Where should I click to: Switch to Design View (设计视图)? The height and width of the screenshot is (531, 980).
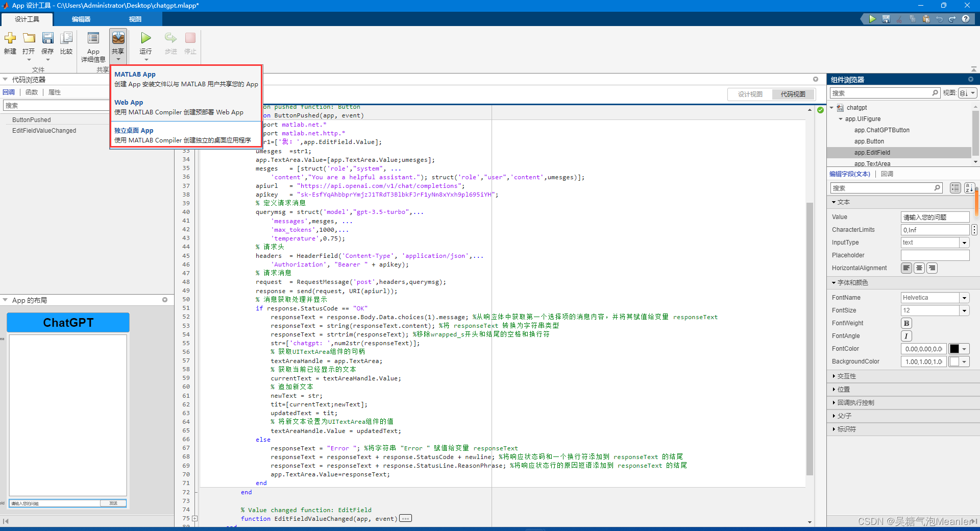[750, 94]
